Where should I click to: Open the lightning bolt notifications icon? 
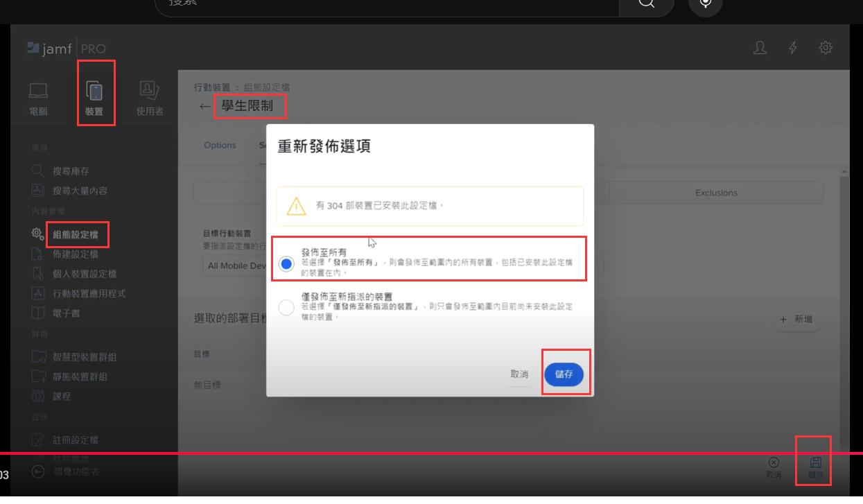coord(793,48)
